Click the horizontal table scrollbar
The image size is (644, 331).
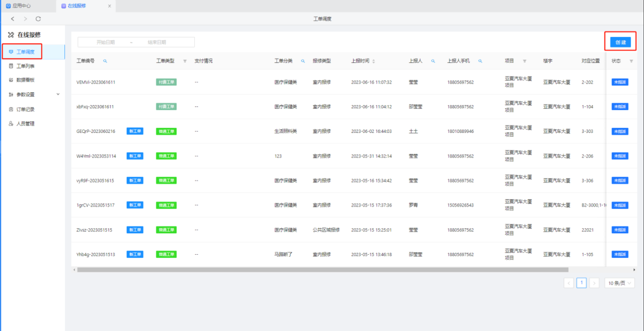pyautogui.click(x=323, y=270)
